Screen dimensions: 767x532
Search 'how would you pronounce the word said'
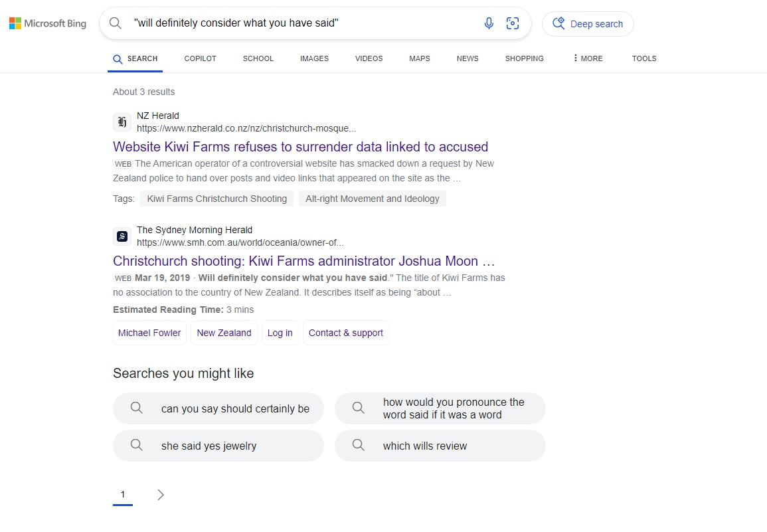[440, 408]
